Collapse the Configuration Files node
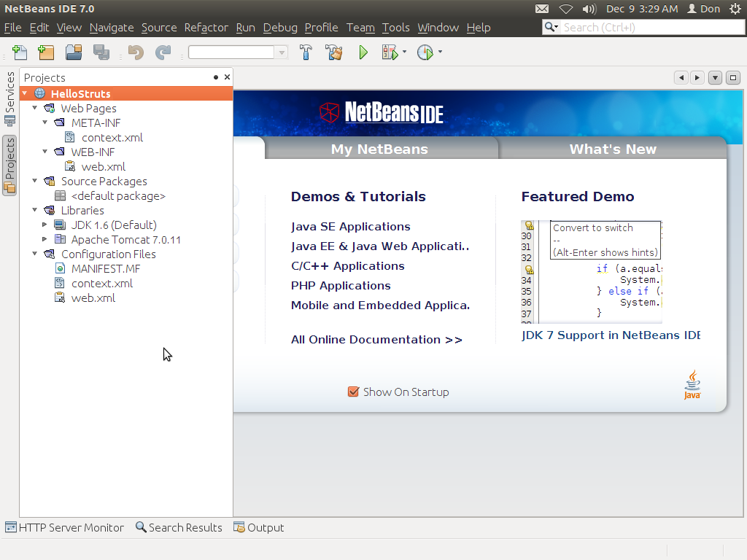 pyautogui.click(x=34, y=253)
